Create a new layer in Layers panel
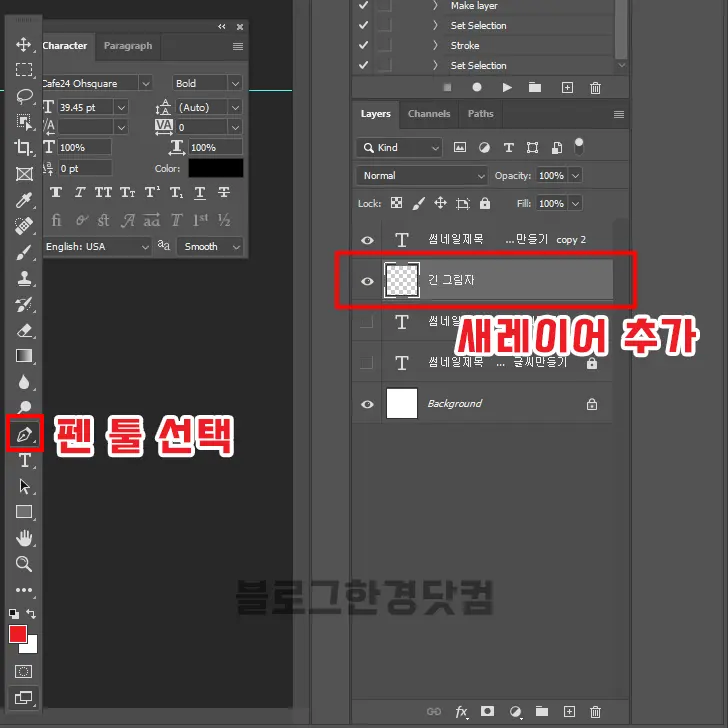Image resolution: width=728 pixels, height=728 pixels. [x=569, y=711]
